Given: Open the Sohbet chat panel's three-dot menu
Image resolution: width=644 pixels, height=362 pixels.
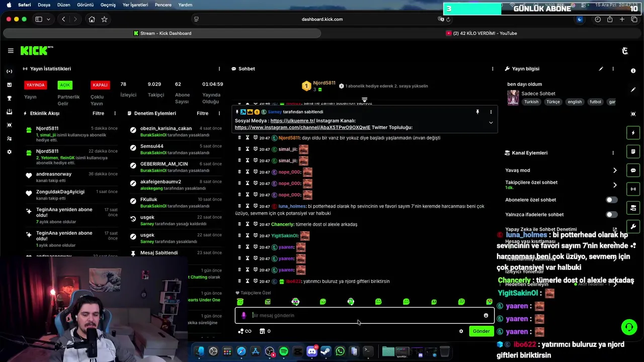Looking at the screenshot, I should click(493, 69).
